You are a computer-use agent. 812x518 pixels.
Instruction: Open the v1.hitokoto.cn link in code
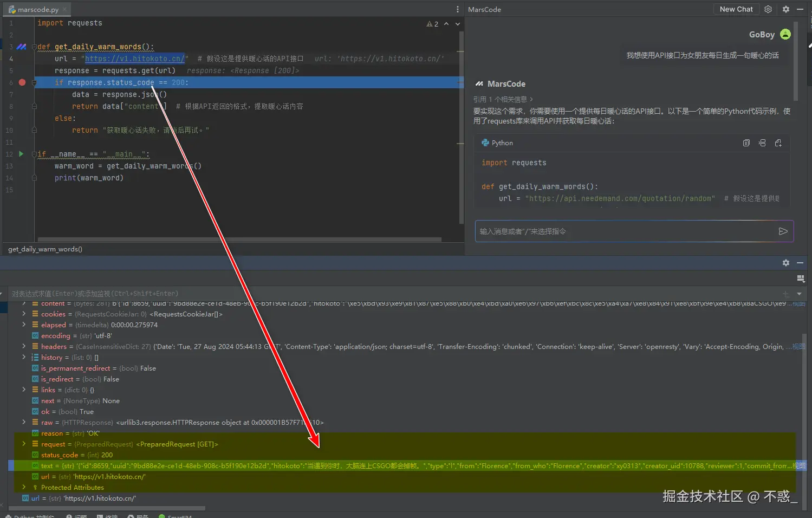[135, 59]
